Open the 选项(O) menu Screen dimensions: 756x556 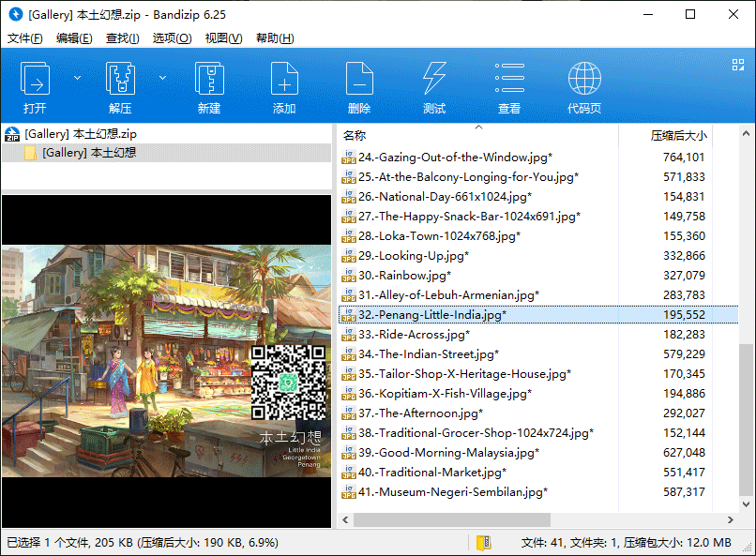pos(172,38)
